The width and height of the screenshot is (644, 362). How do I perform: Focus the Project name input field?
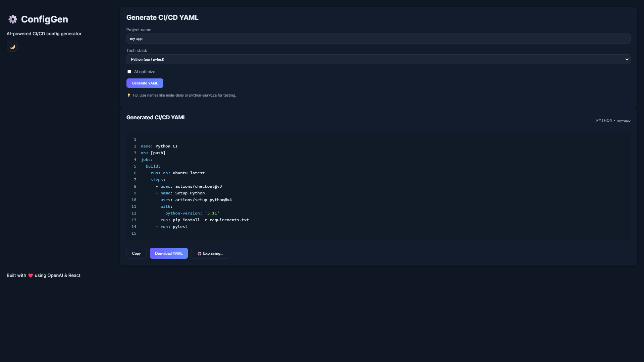[x=378, y=39]
